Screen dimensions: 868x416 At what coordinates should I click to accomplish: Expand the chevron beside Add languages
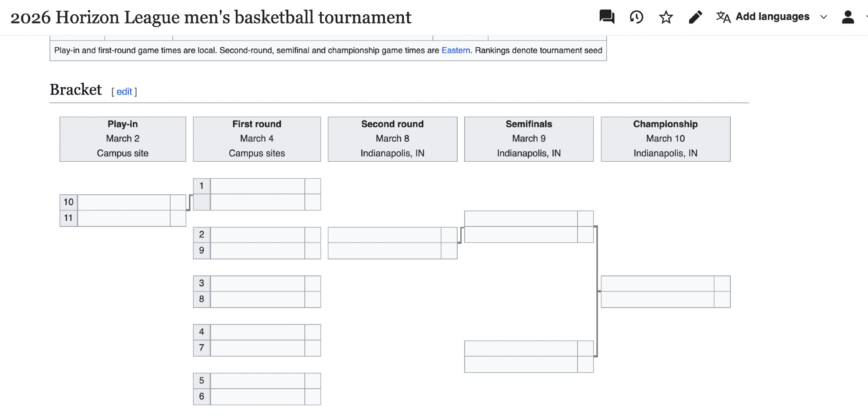tap(823, 17)
